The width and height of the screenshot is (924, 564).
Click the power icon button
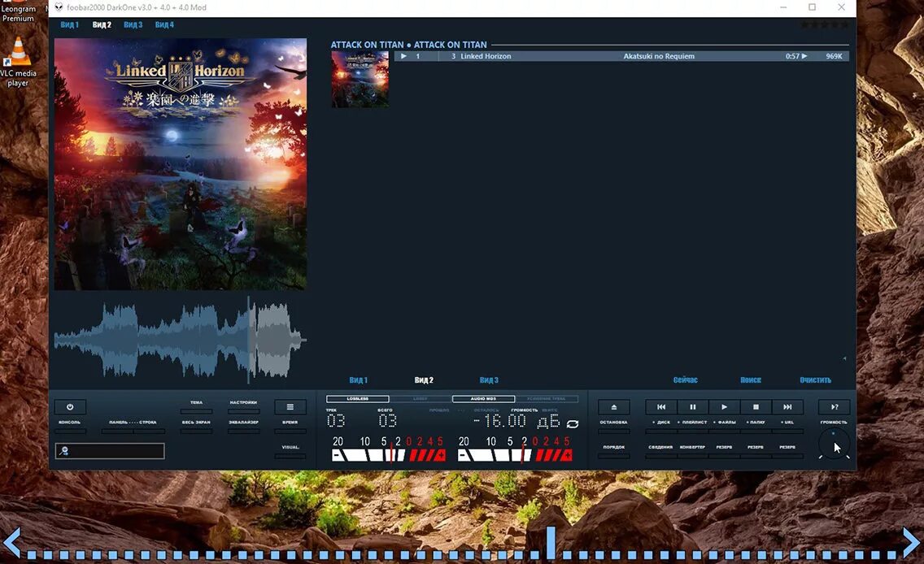pyautogui.click(x=70, y=407)
